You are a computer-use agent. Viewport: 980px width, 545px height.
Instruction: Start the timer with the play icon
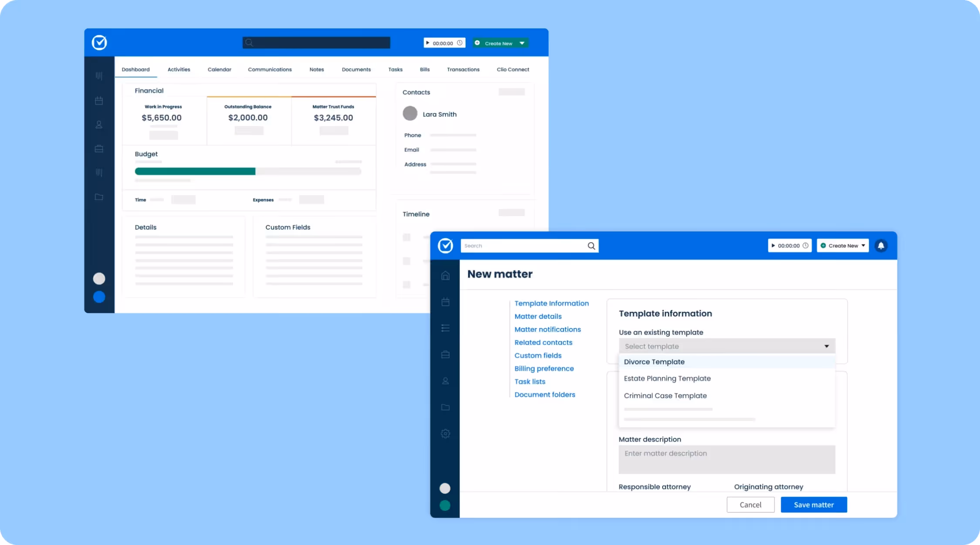click(x=775, y=245)
